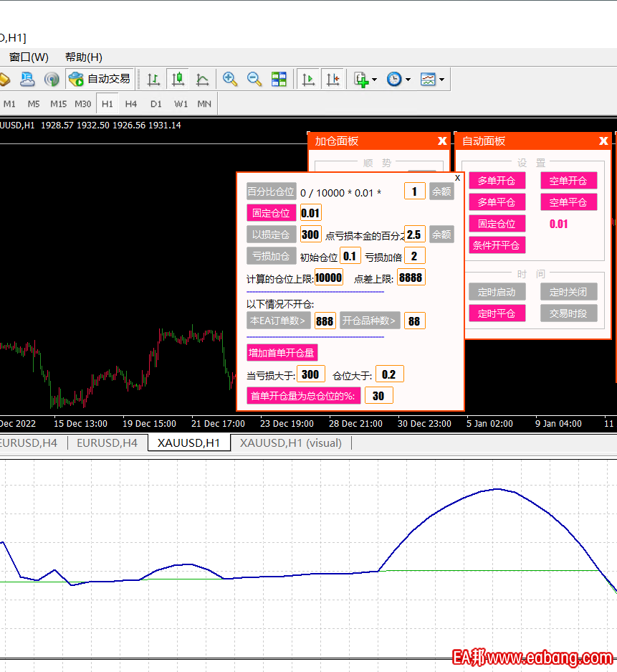This screenshot has height=672, width=617.
Task: Expand the periods clock dropdown
Action: [x=399, y=80]
